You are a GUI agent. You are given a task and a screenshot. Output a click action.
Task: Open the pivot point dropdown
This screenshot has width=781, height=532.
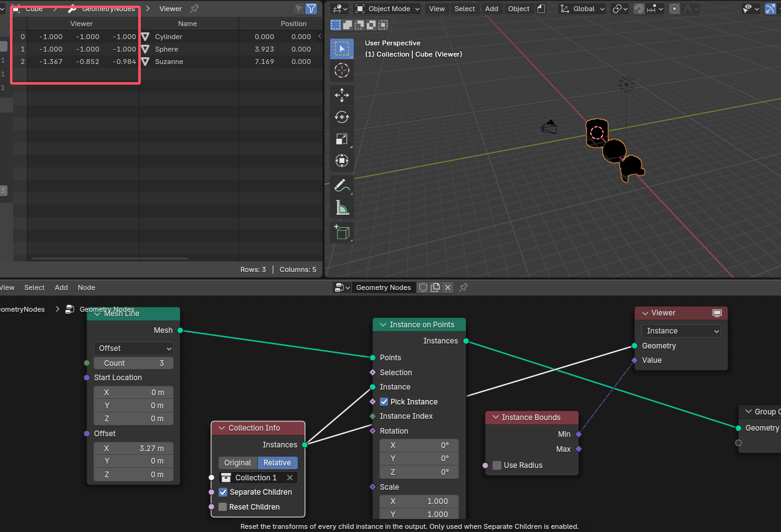click(x=620, y=9)
